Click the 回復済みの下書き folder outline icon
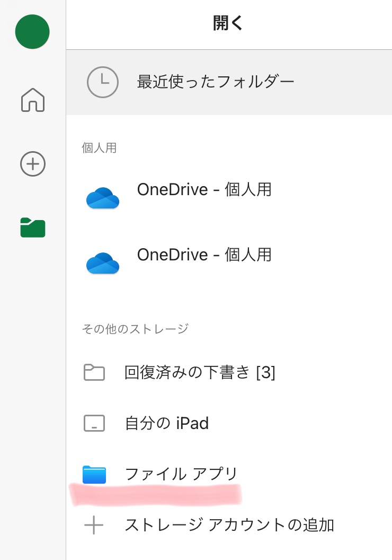The width and height of the screenshot is (392, 560). [94, 373]
